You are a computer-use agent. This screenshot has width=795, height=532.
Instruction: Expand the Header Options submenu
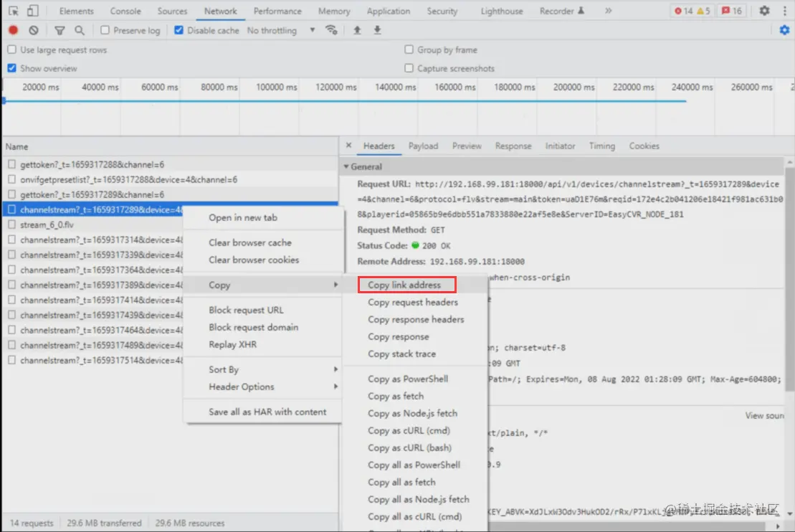pyautogui.click(x=262, y=387)
